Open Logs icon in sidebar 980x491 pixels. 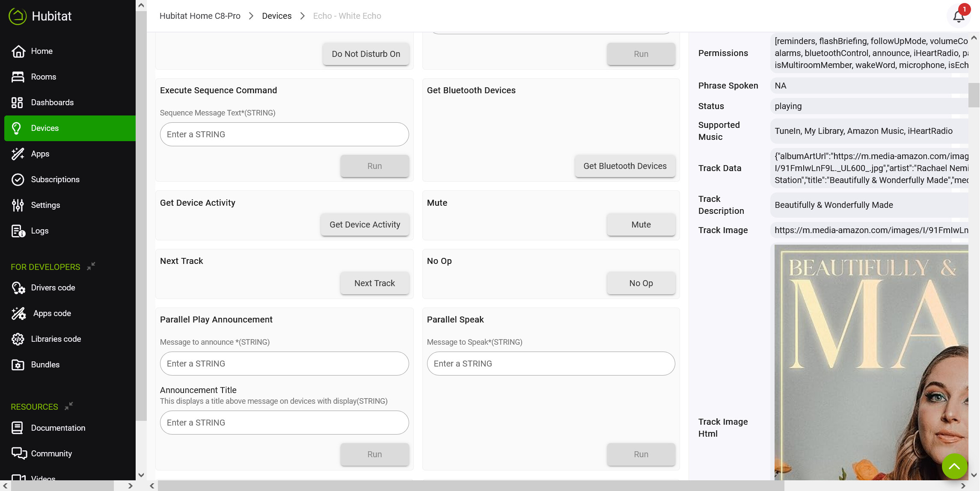[x=18, y=231]
